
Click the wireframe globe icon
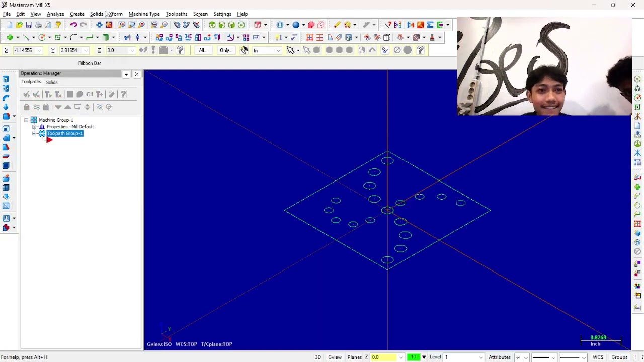[x=280, y=25]
